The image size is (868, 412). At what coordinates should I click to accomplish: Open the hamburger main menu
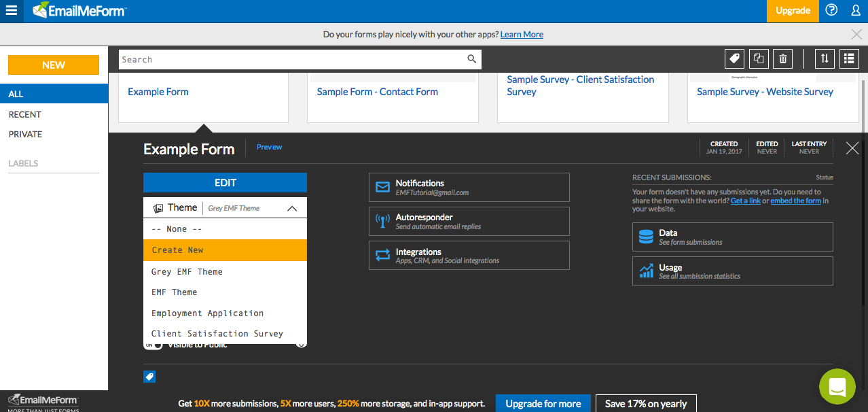pyautogui.click(x=12, y=10)
